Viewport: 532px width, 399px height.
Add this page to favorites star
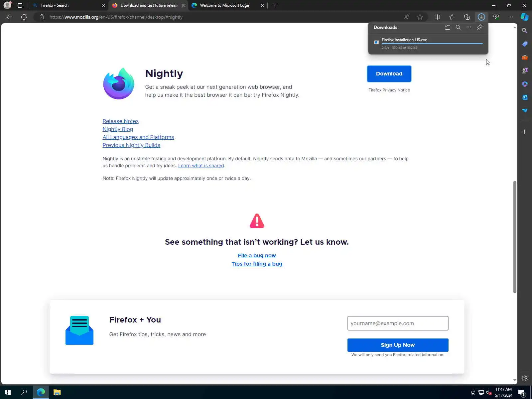click(x=420, y=17)
